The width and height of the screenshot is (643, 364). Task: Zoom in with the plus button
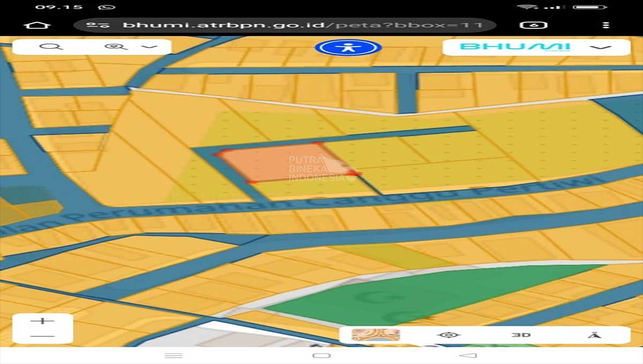[42, 321]
